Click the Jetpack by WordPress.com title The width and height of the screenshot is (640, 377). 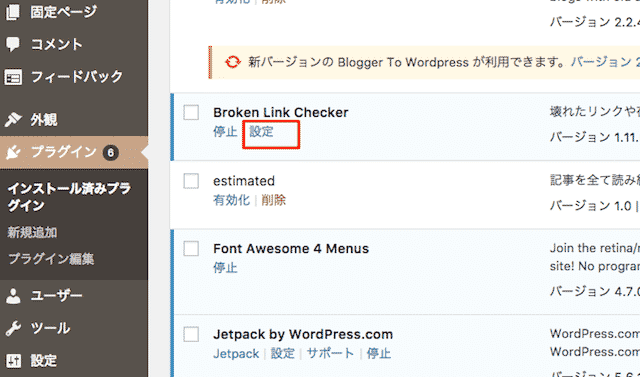303,335
